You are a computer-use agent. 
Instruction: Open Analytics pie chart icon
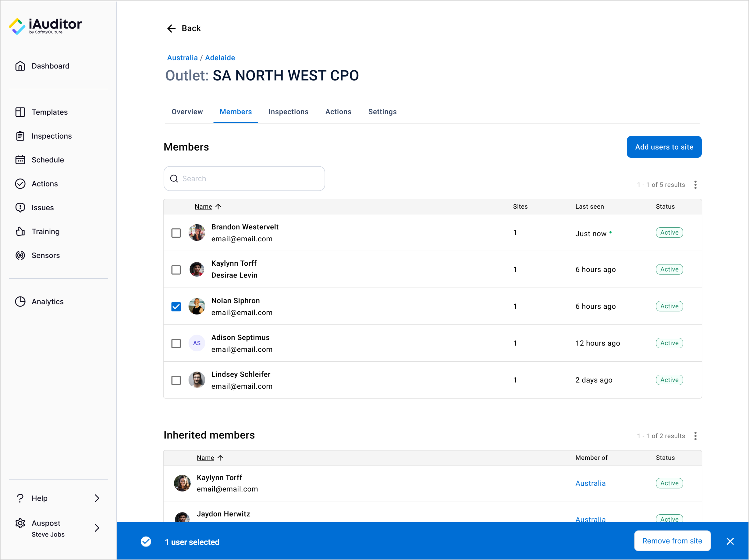[20, 302]
